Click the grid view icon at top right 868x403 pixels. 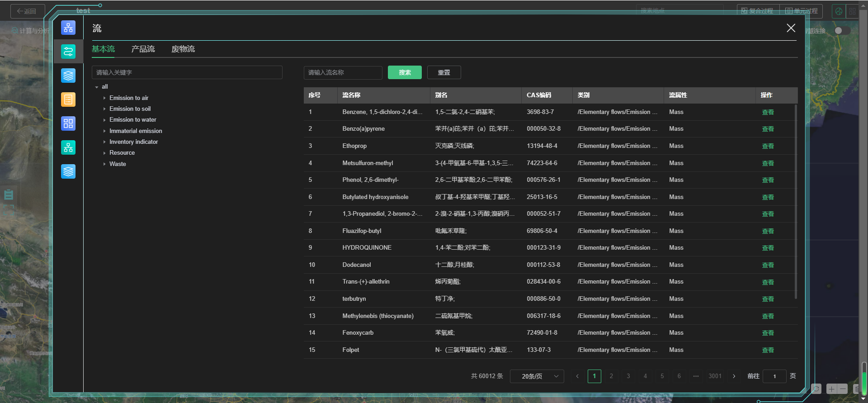(853, 11)
